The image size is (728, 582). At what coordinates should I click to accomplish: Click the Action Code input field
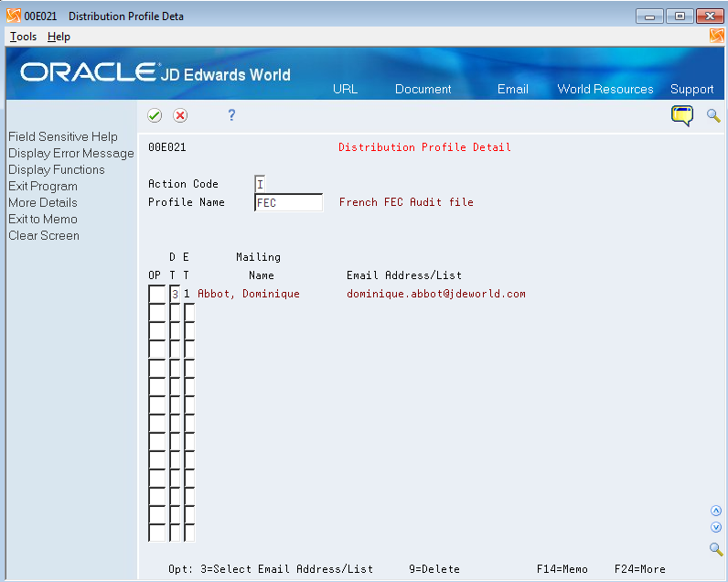pos(260,184)
